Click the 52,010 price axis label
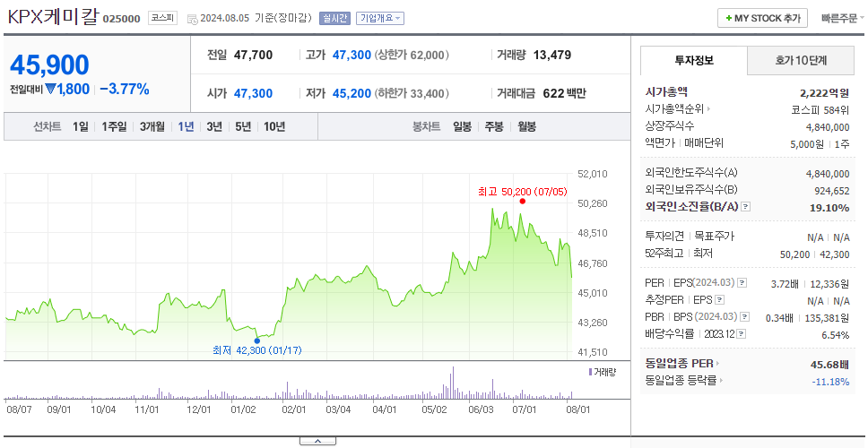 (593, 174)
